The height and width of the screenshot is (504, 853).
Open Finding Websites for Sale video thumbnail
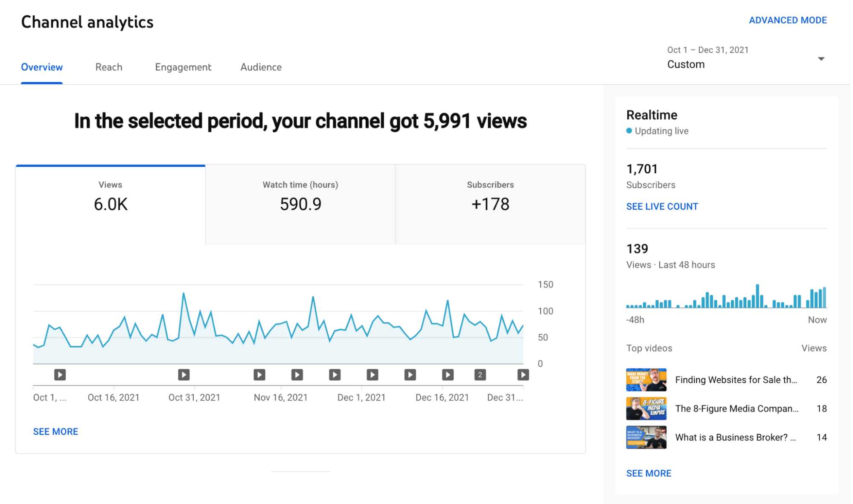coord(646,380)
